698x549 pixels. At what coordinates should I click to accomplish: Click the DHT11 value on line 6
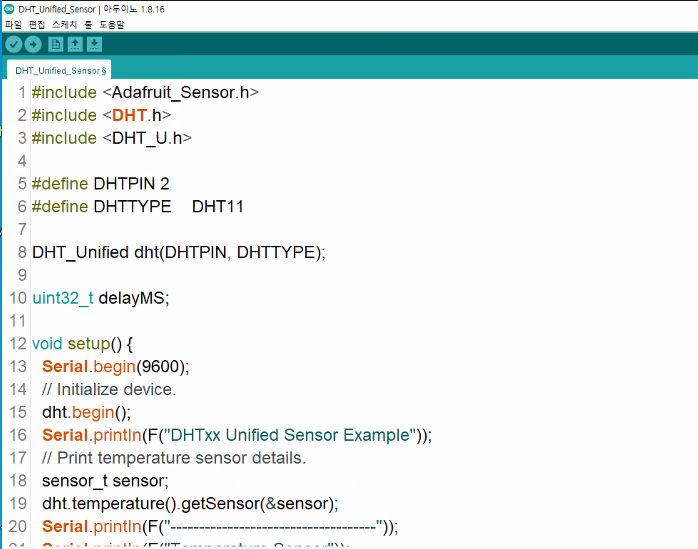[218, 207]
